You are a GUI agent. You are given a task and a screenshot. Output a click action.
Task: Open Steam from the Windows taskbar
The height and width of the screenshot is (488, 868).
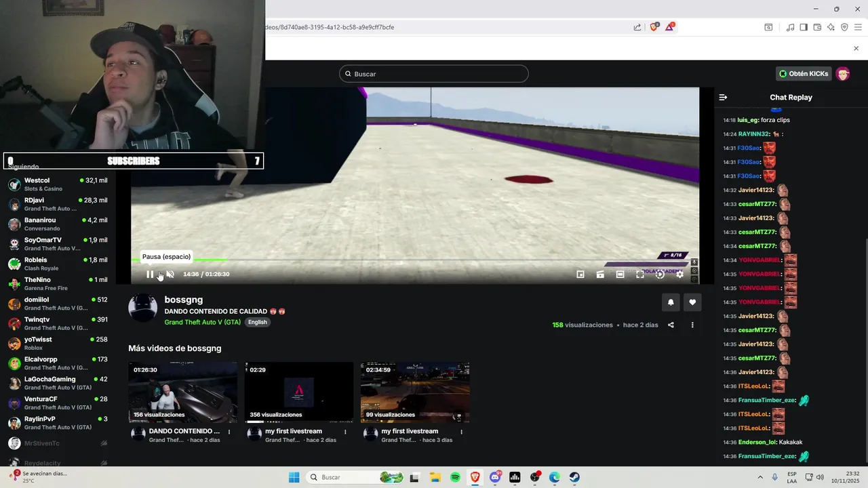point(574,477)
